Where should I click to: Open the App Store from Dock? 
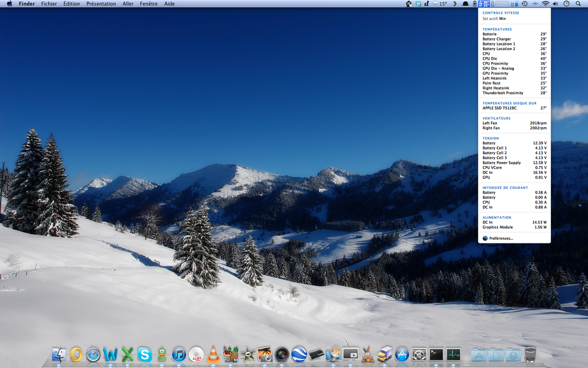[x=402, y=354]
